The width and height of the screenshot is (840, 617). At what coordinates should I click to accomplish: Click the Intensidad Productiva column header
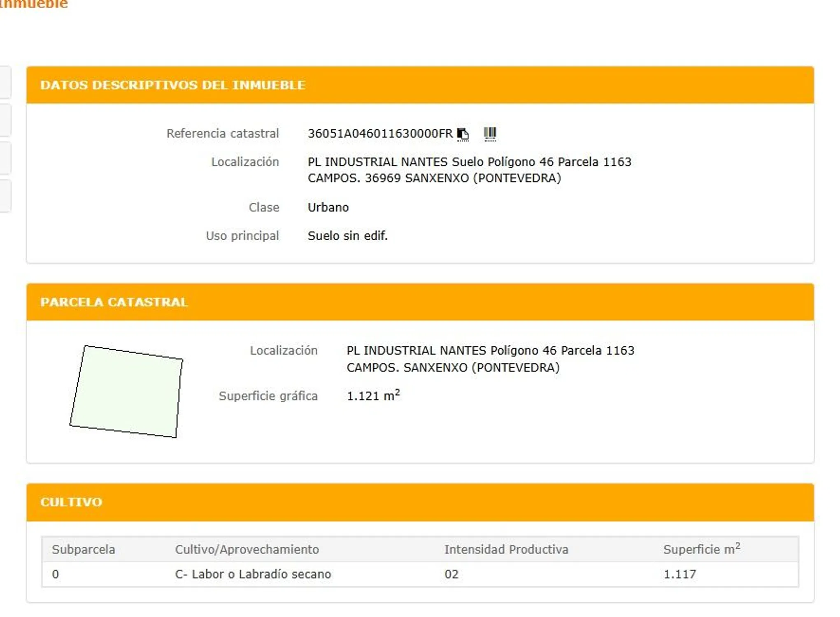click(506, 550)
